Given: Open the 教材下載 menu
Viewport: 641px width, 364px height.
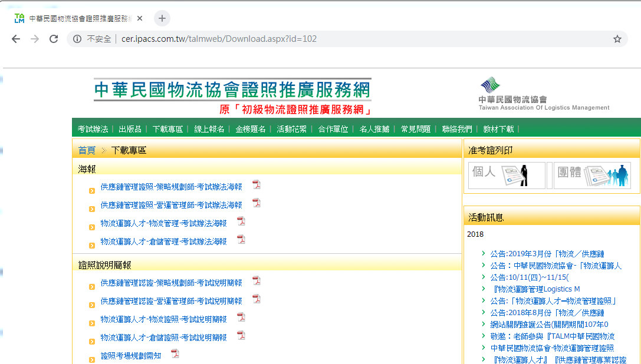Looking at the screenshot, I should click(498, 129).
